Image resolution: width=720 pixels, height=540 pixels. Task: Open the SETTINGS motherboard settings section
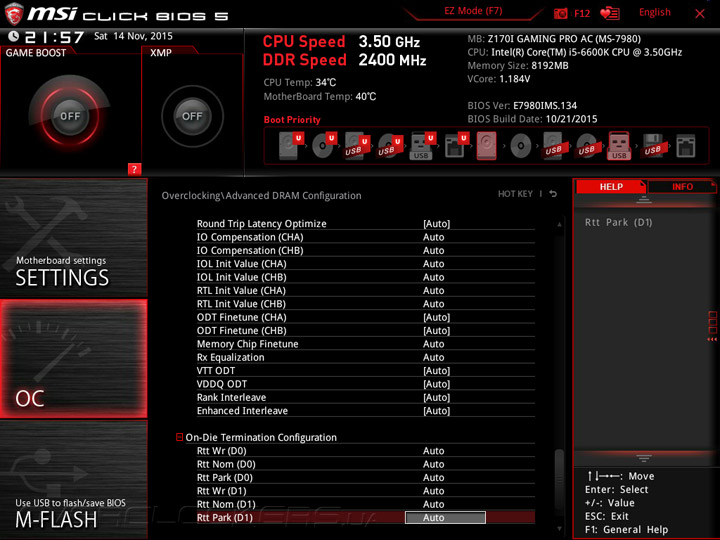(x=73, y=237)
